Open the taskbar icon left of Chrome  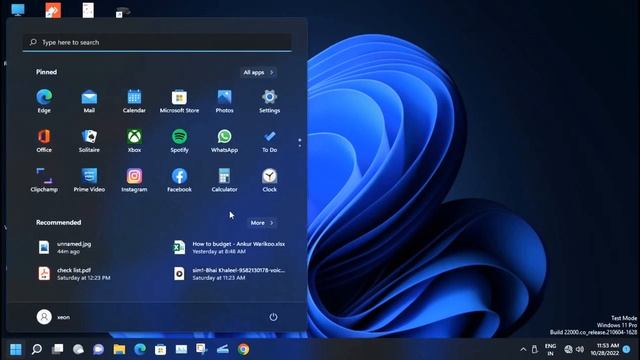tap(223, 349)
